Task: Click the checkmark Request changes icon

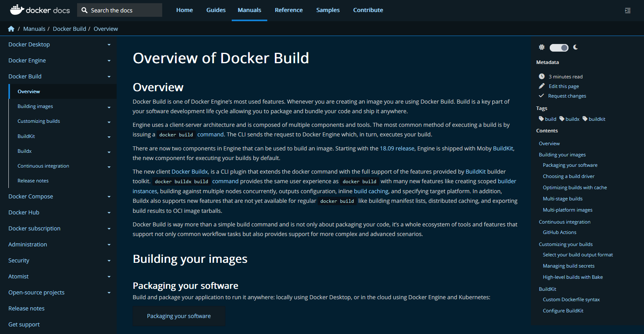Action: [542, 96]
